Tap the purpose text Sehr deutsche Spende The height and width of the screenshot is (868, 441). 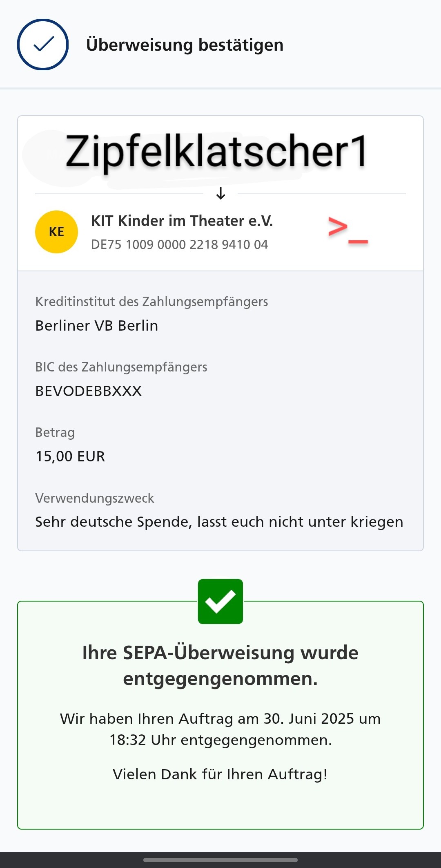219,522
